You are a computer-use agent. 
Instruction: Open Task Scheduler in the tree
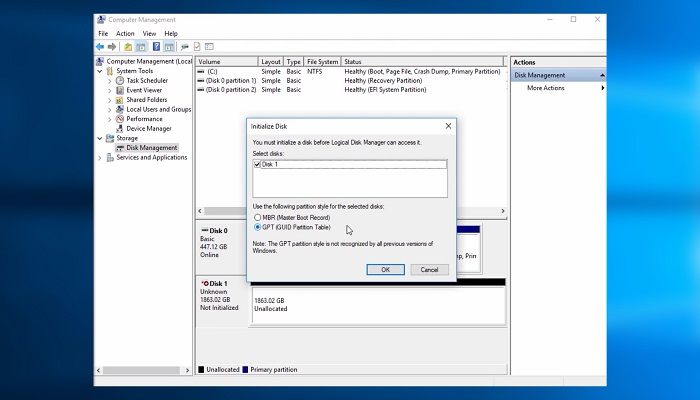click(146, 80)
